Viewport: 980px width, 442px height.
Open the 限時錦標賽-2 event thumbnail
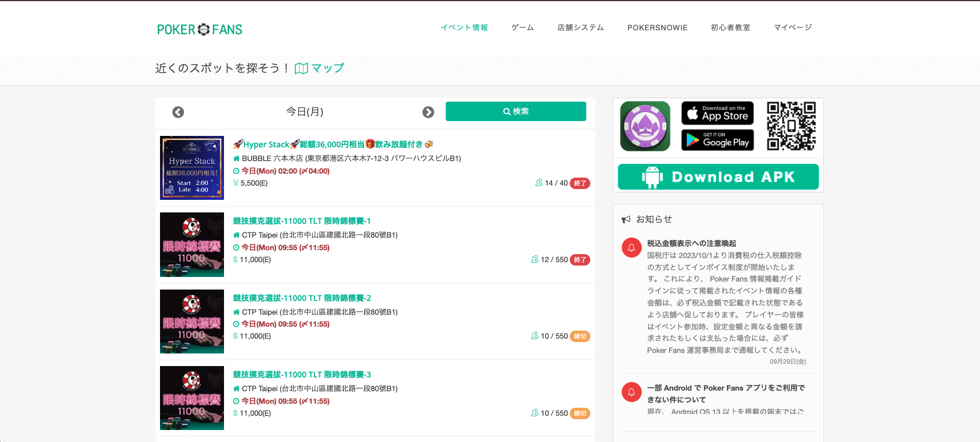point(192,322)
